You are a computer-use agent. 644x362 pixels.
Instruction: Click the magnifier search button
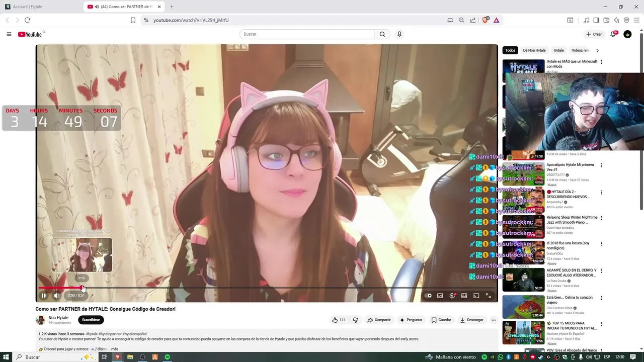[x=382, y=34]
